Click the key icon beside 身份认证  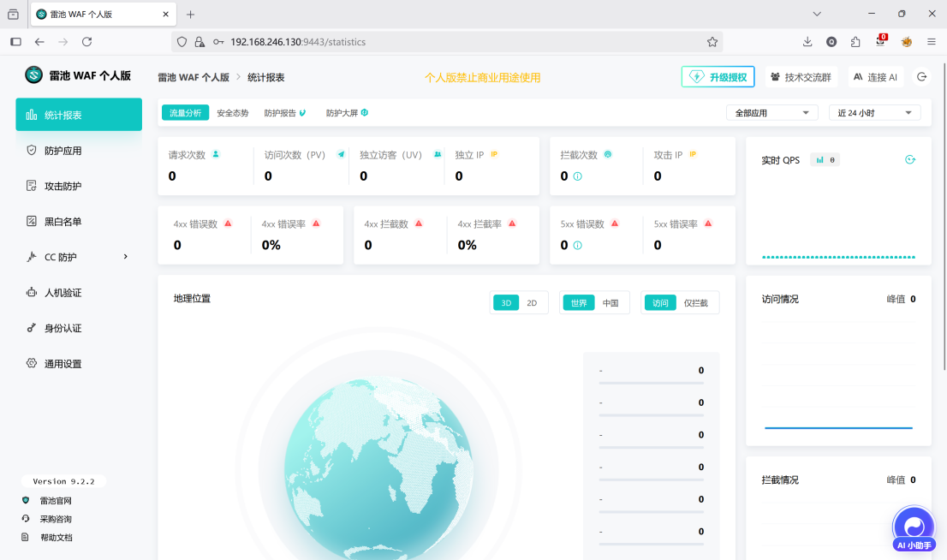click(x=32, y=327)
